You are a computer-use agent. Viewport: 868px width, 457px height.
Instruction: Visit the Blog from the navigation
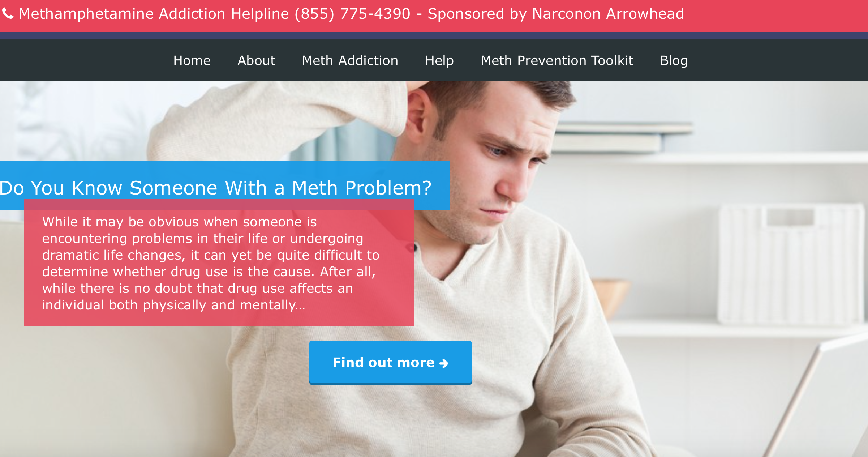pos(674,60)
